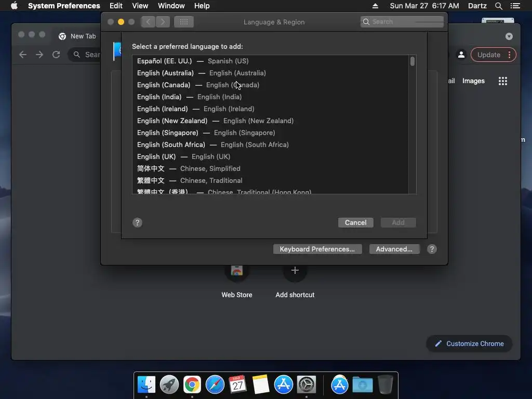The image size is (532, 399).
Task: Select the New Tab tab in Chrome
Action: click(x=77, y=36)
